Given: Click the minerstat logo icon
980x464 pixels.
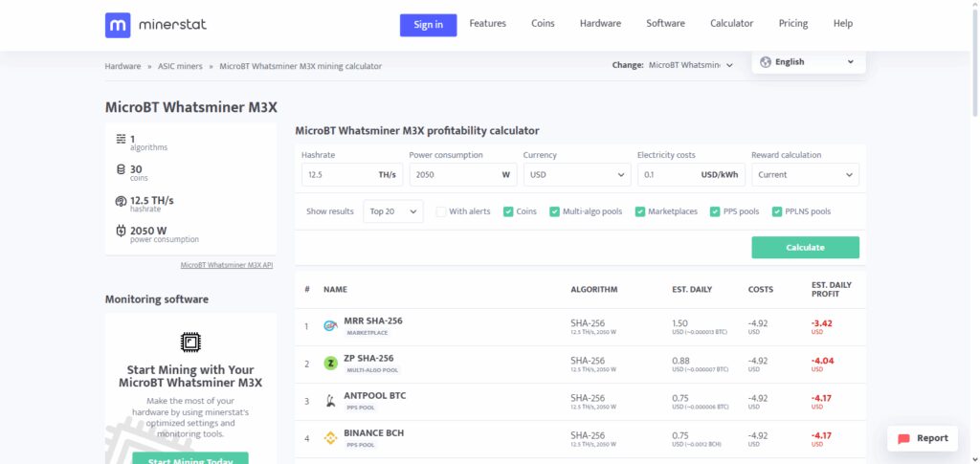Looking at the screenshot, I should click(x=118, y=25).
